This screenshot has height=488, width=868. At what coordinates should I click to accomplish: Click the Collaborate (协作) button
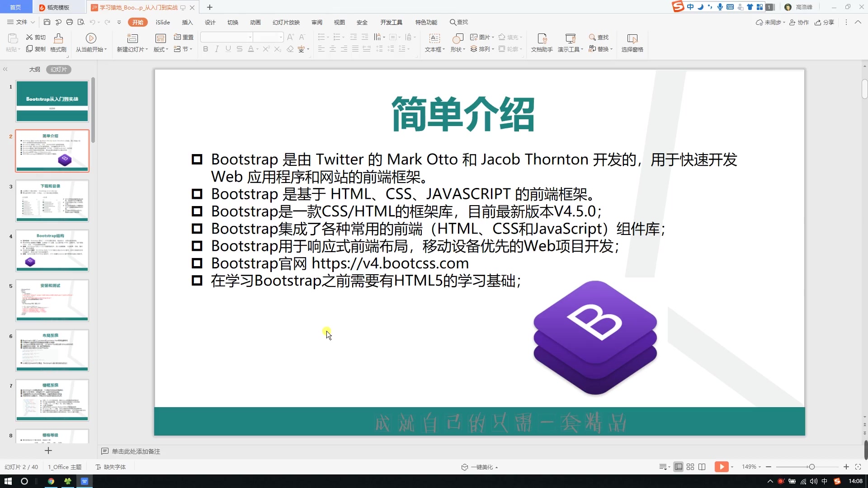coord(799,22)
